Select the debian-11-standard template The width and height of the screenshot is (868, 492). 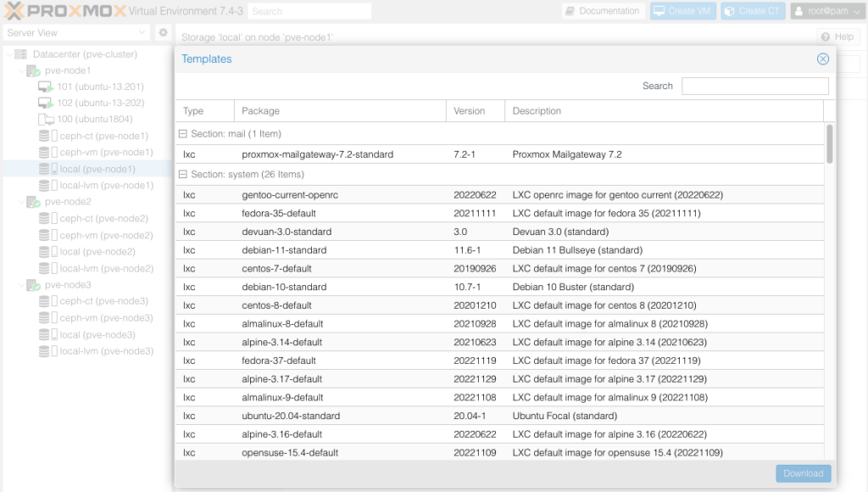pos(500,250)
